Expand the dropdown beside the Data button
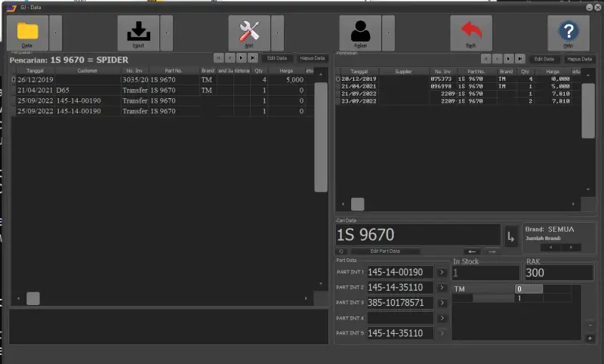This screenshot has height=364, width=604. 55,33
